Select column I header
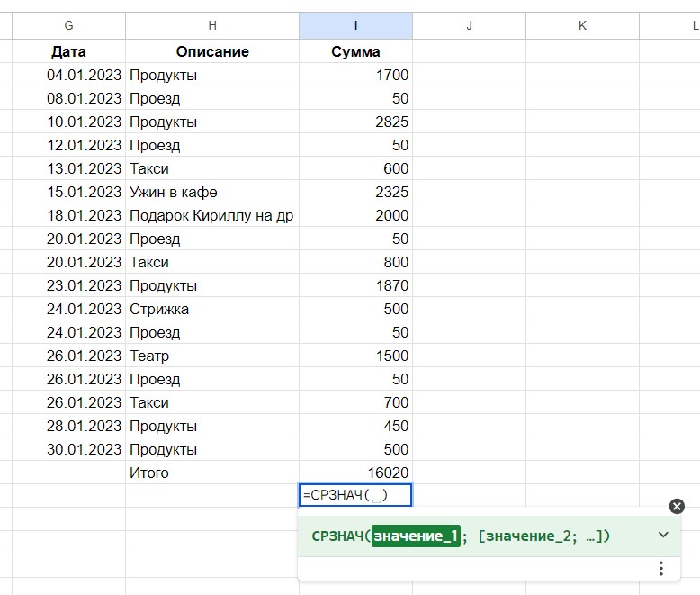 coord(355,25)
